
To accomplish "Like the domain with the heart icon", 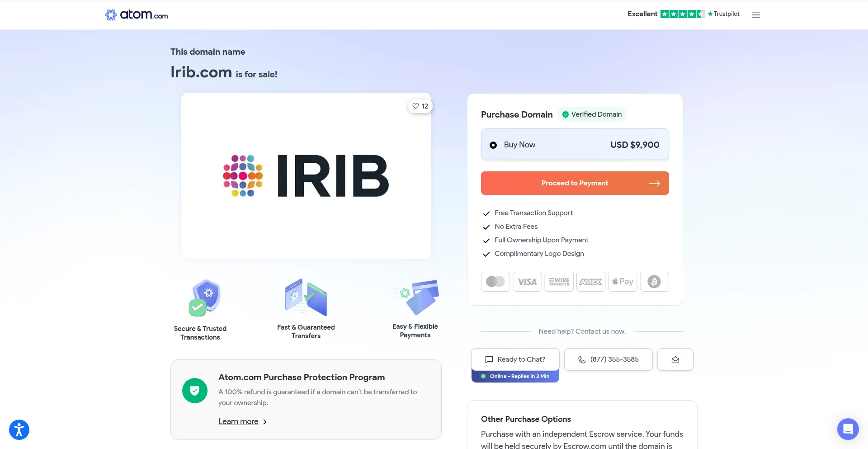I will point(420,106).
